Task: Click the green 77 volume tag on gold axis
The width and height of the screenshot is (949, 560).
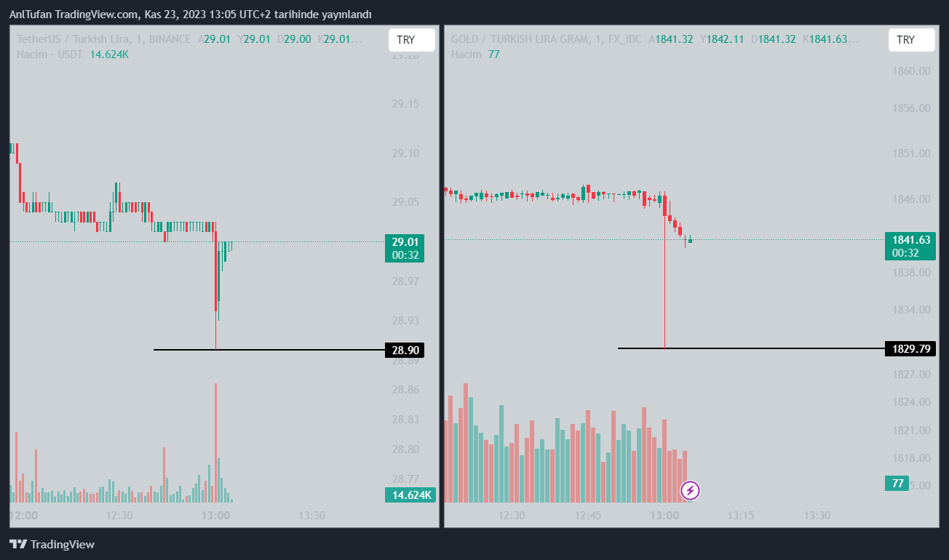Action: 897,483
